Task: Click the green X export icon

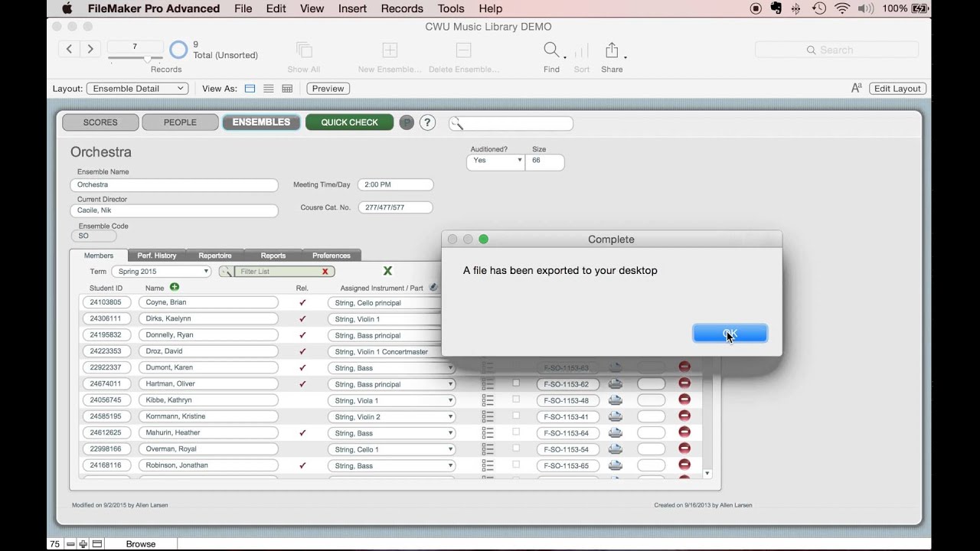Action: coord(387,271)
